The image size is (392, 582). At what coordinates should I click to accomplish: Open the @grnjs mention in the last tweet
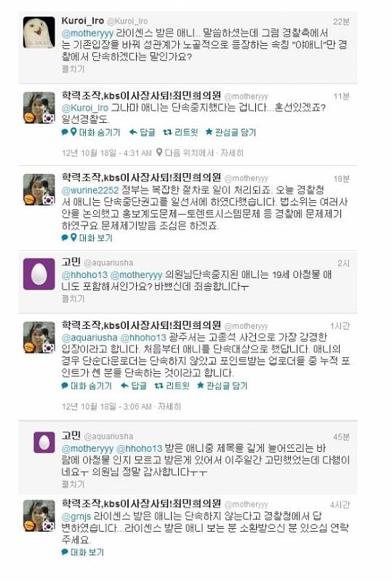pos(76,517)
